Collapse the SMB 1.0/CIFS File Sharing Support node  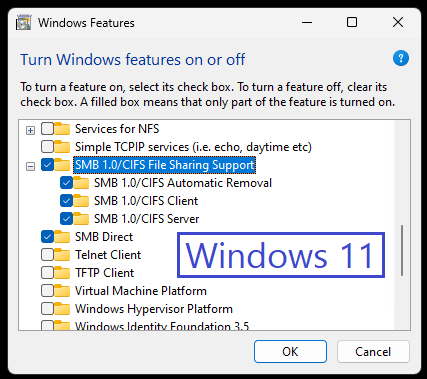click(30, 166)
